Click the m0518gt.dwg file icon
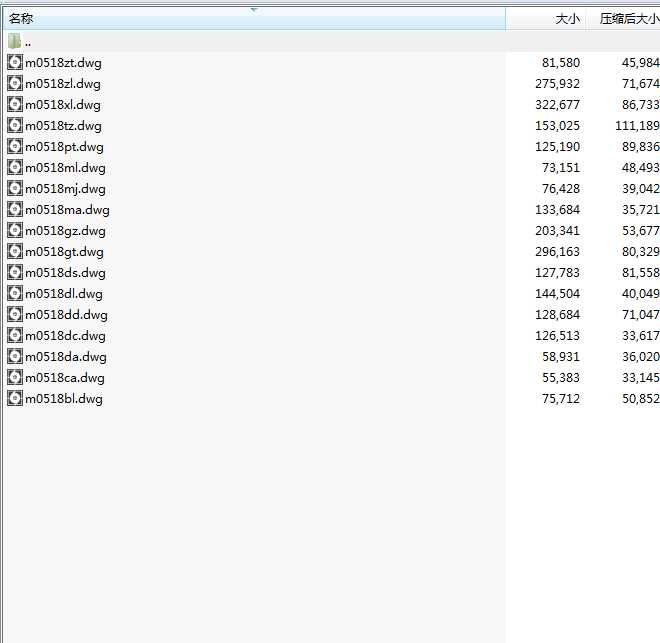The height and width of the screenshot is (643, 660). tap(15, 252)
